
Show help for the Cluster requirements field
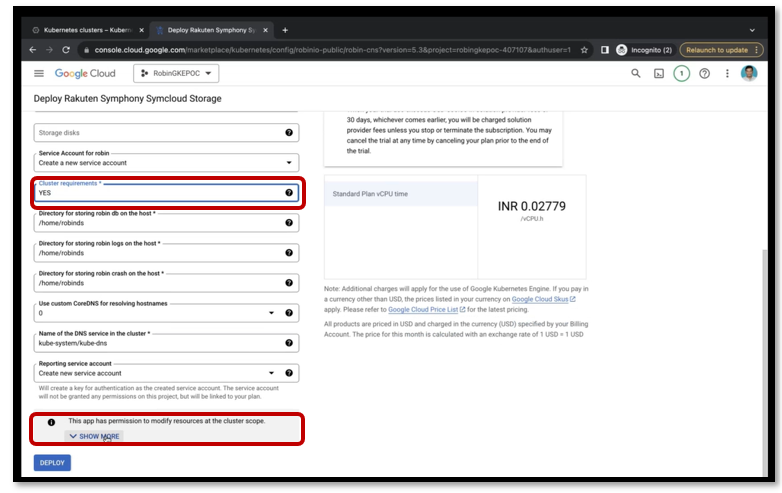point(289,192)
